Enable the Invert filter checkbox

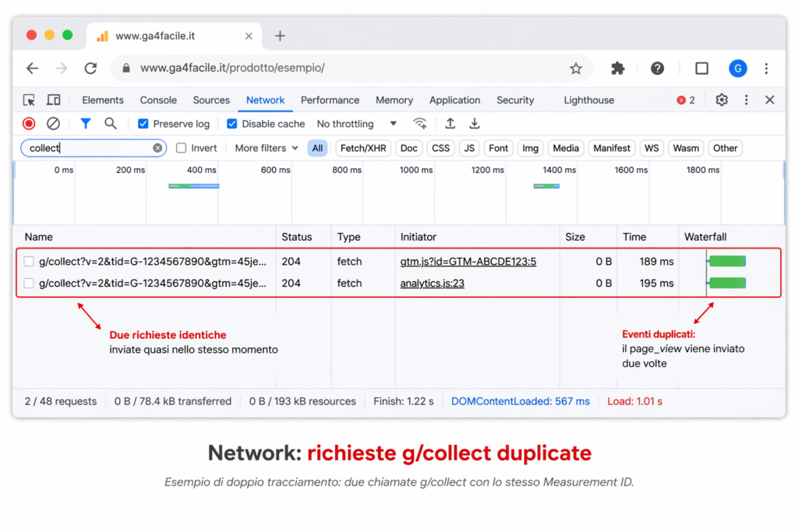click(181, 148)
